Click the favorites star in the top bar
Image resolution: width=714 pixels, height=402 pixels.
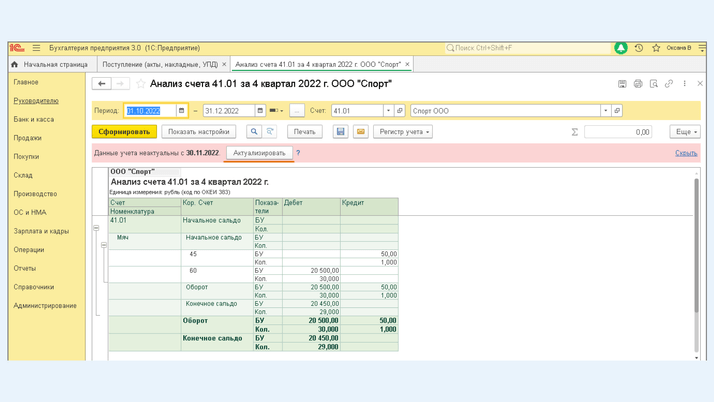click(x=656, y=48)
